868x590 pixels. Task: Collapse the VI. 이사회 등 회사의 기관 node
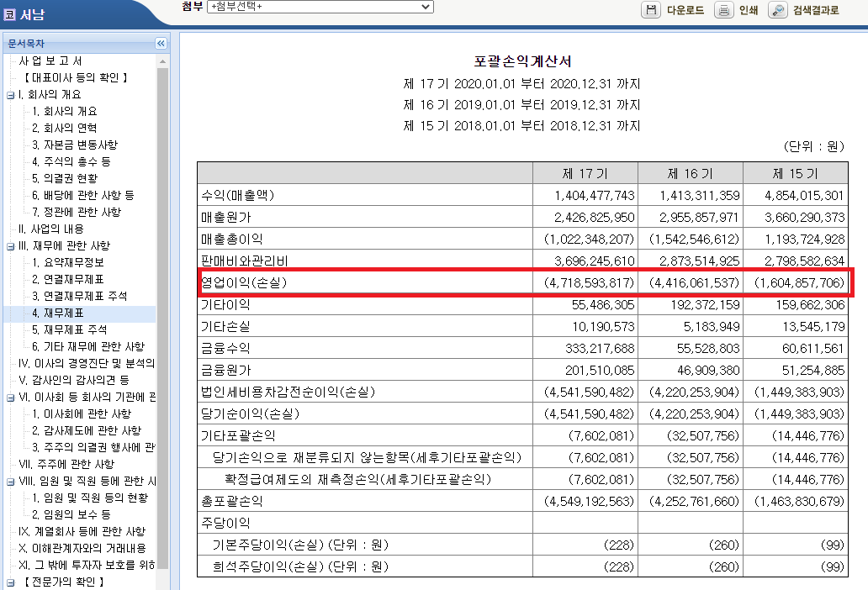11,398
